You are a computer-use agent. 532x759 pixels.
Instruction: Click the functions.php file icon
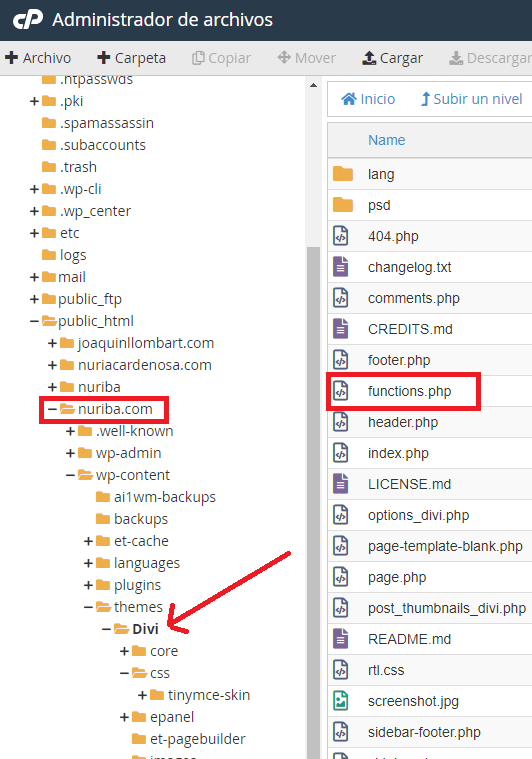click(341, 391)
